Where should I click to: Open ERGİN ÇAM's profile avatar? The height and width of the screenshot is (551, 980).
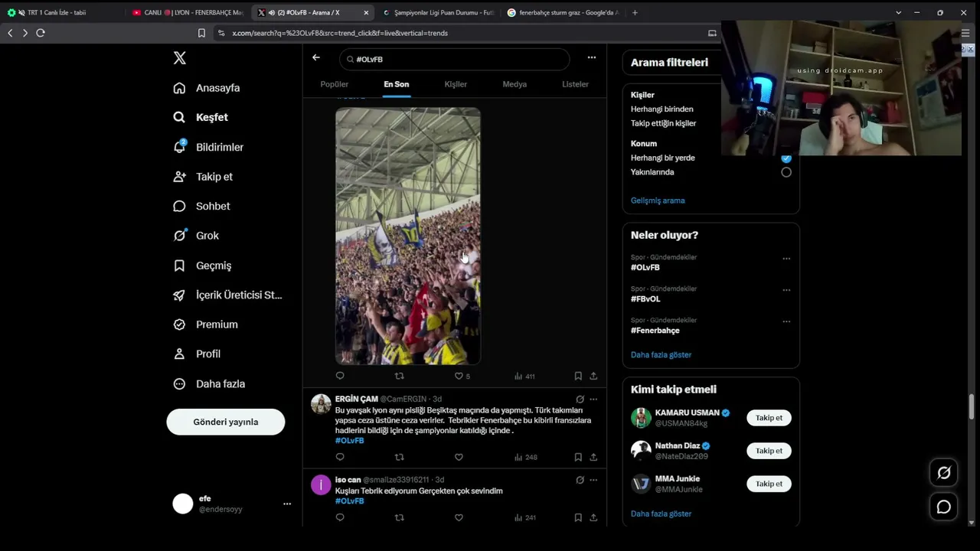click(x=321, y=404)
